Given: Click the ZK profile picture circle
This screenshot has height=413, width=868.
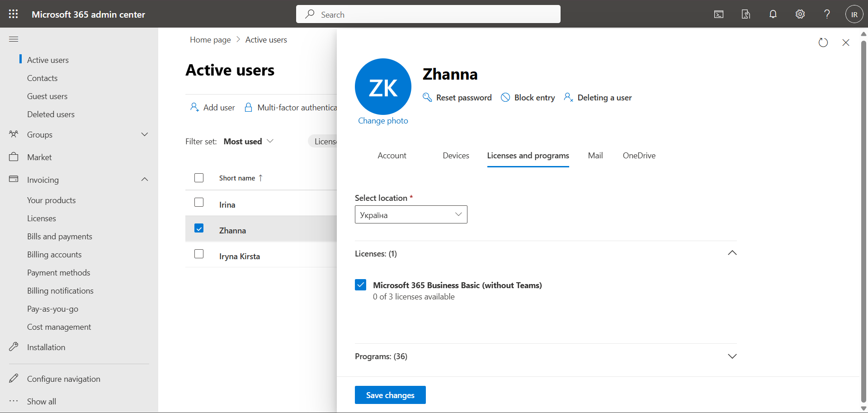Looking at the screenshot, I should [383, 86].
